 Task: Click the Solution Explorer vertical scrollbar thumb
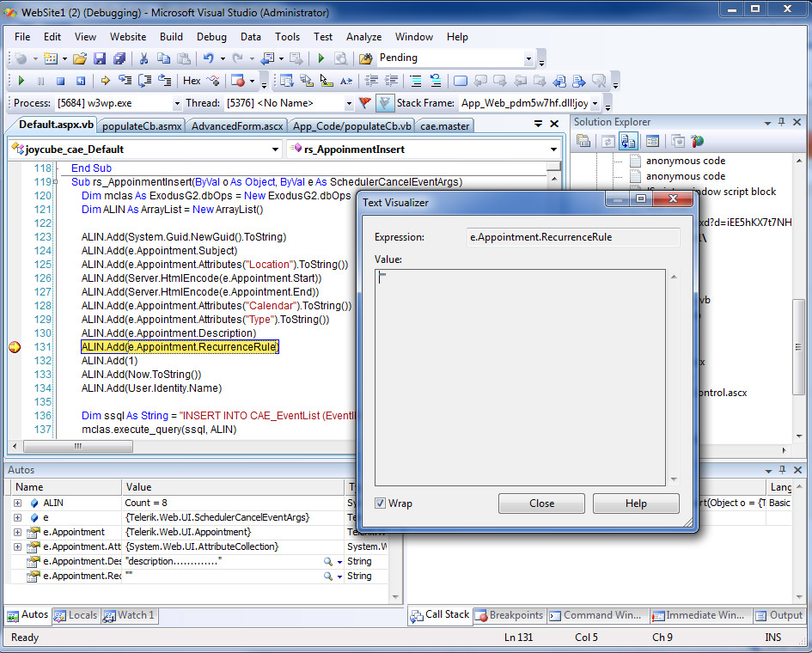click(x=798, y=346)
